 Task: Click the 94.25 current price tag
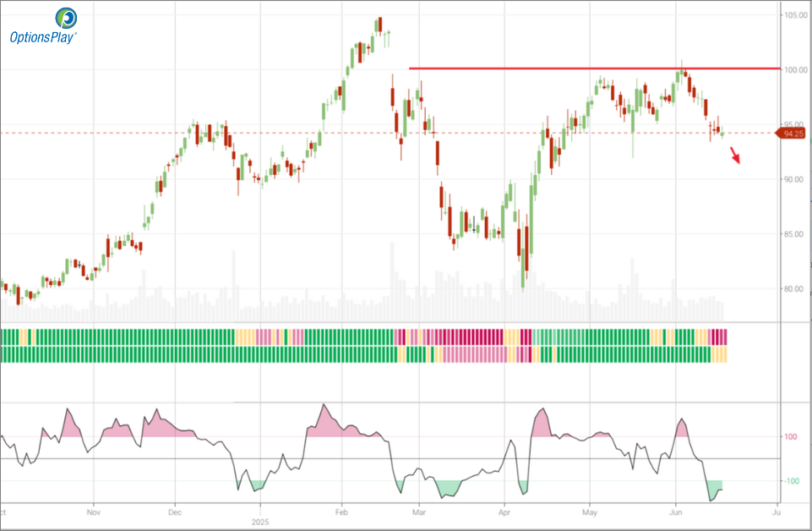tap(790, 134)
